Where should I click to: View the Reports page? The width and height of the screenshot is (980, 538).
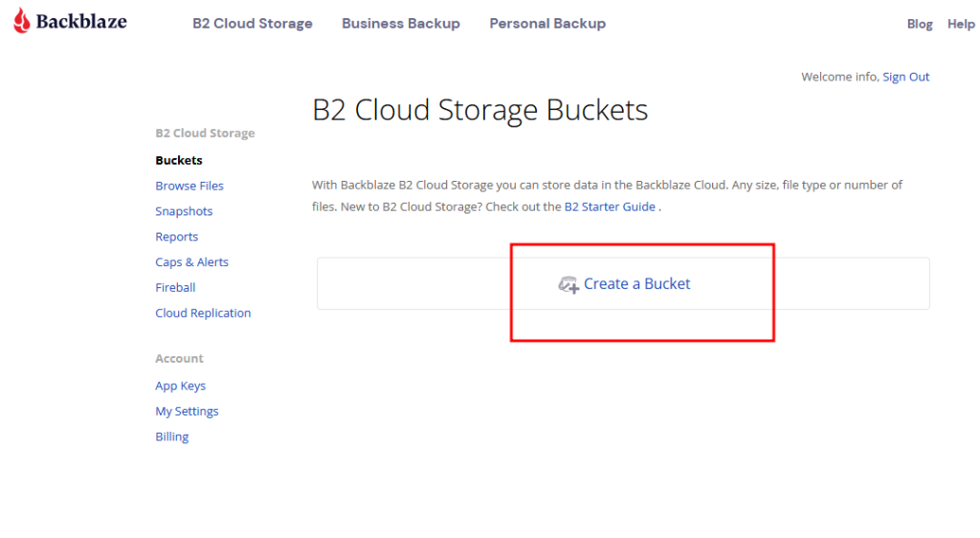[177, 236]
